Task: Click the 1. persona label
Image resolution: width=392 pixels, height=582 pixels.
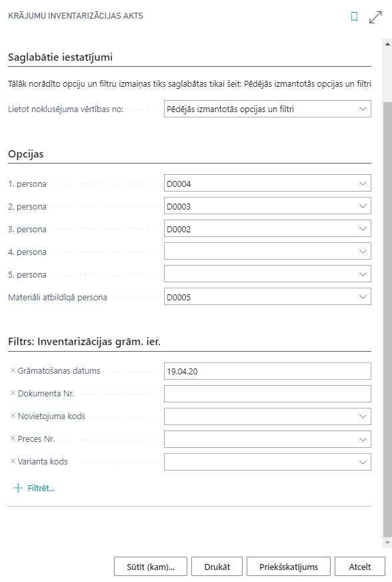Action: [27, 184]
